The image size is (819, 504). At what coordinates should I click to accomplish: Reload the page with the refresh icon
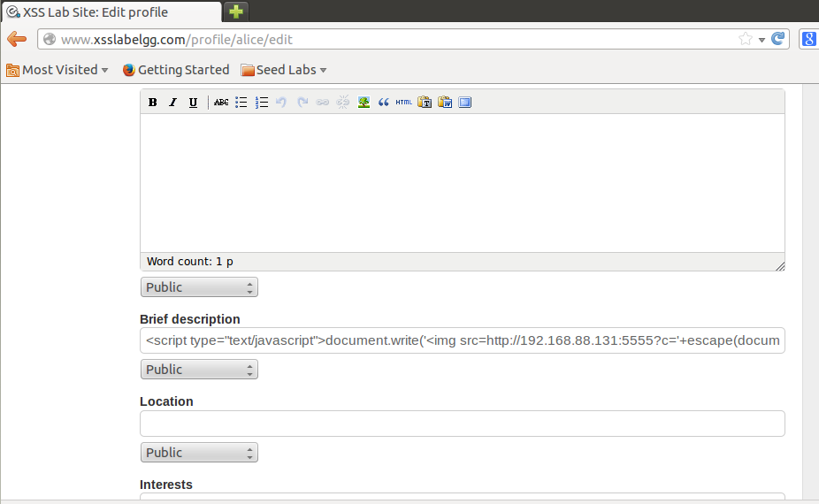point(777,39)
